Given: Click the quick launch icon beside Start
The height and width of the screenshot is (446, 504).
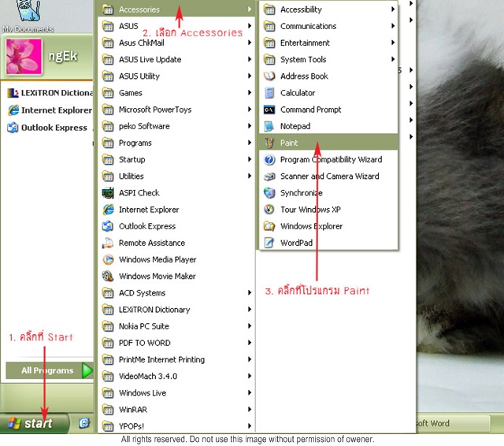Looking at the screenshot, I should point(84,423).
